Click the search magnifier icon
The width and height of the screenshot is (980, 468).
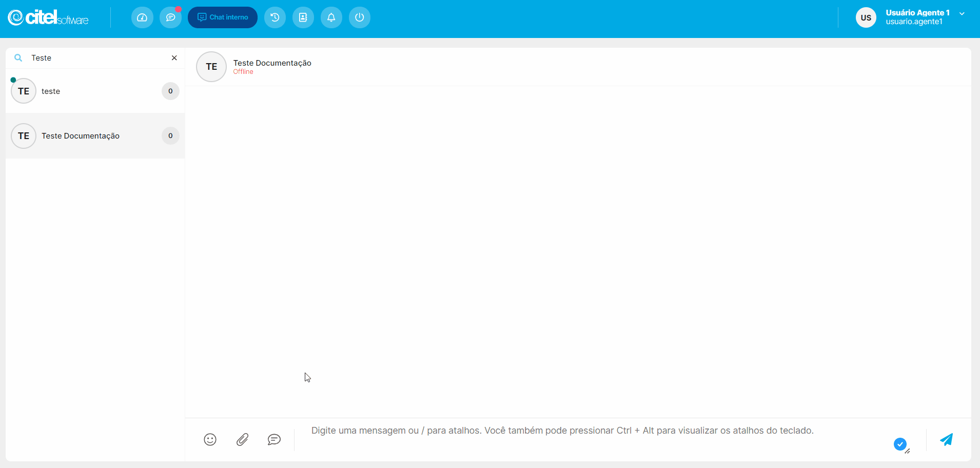click(x=18, y=58)
